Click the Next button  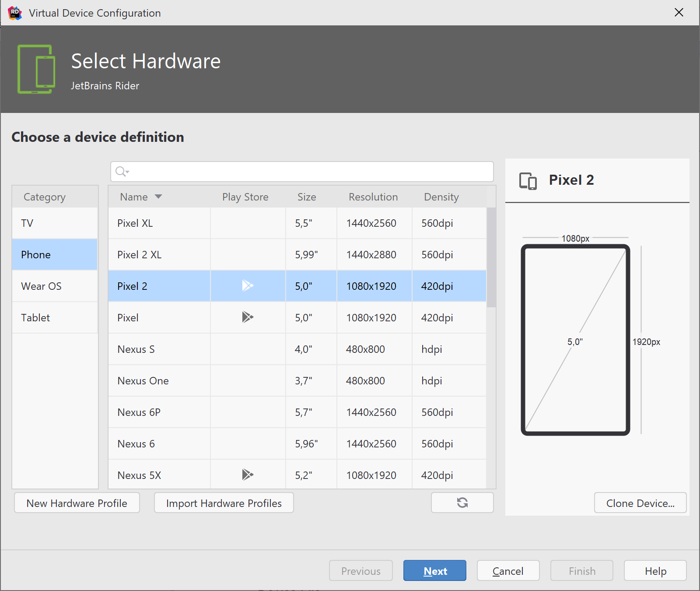pos(435,571)
